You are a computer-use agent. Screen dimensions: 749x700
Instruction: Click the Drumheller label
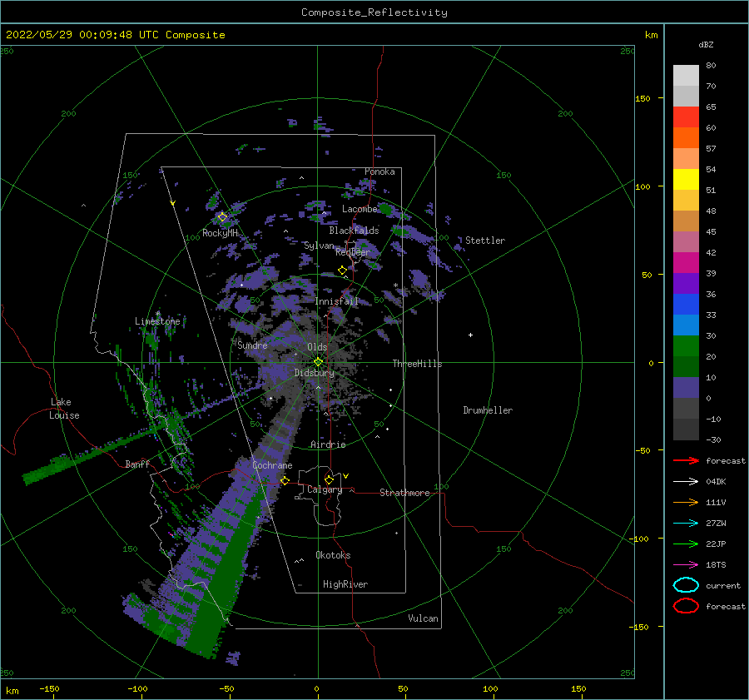click(x=488, y=410)
